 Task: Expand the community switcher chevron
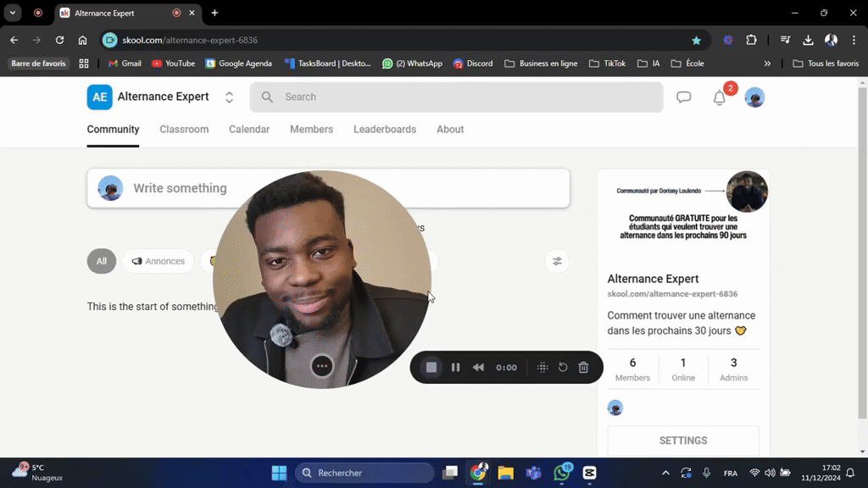pyautogui.click(x=228, y=97)
